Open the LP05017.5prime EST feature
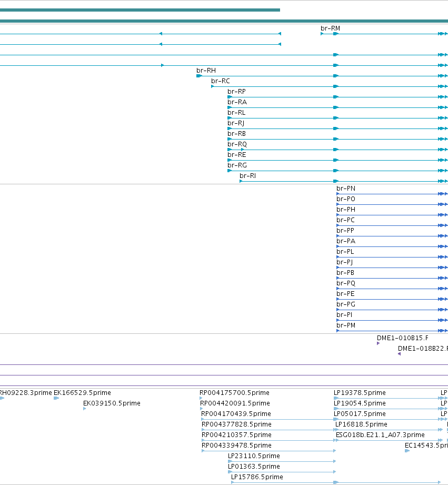The height and width of the screenshot is (485, 448). 391,419
